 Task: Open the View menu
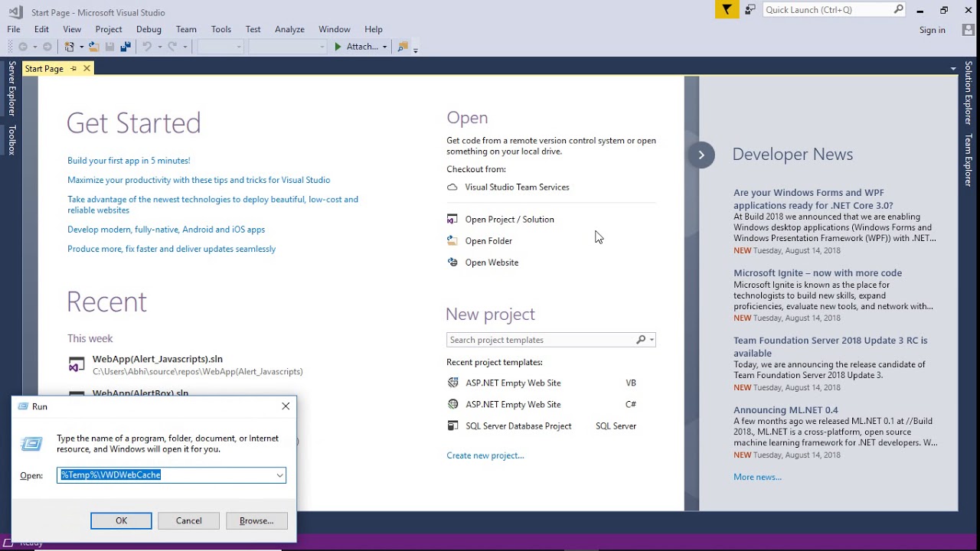(x=72, y=29)
